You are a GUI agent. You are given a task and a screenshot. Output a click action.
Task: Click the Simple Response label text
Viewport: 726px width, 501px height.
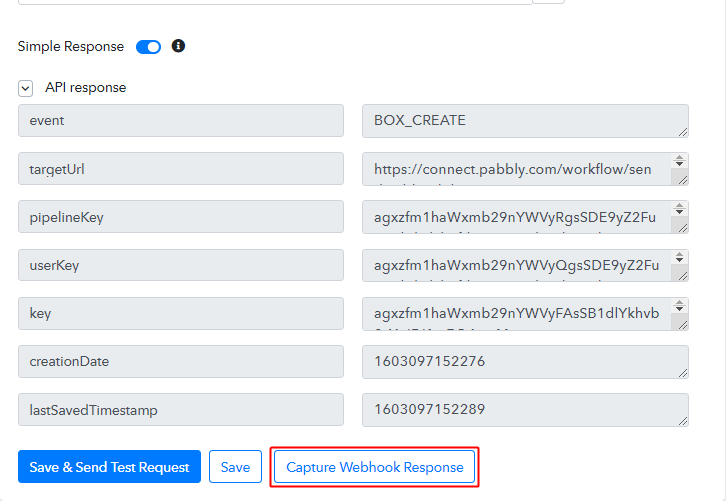pos(71,47)
